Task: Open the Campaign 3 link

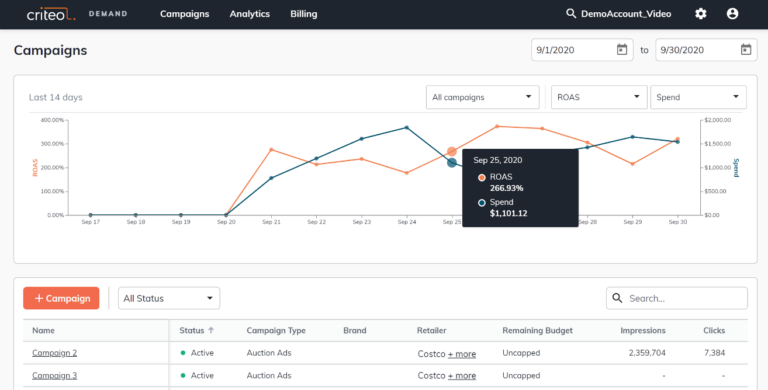Action: point(54,375)
